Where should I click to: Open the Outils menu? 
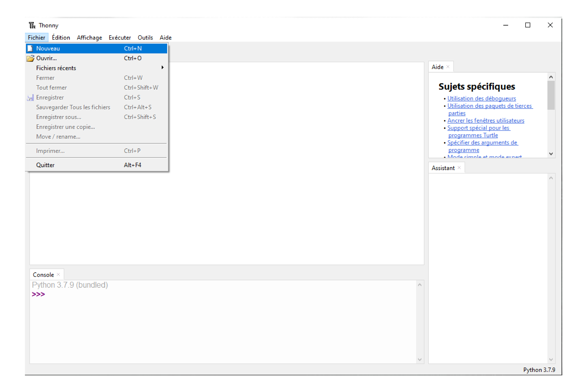[145, 38]
